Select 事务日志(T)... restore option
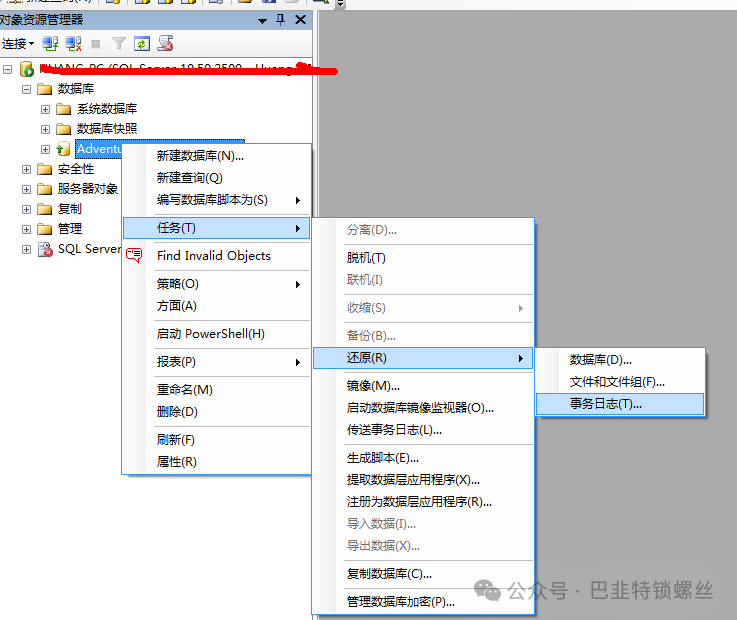Image resolution: width=737 pixels, height=620 pixels. click(620, 404)
